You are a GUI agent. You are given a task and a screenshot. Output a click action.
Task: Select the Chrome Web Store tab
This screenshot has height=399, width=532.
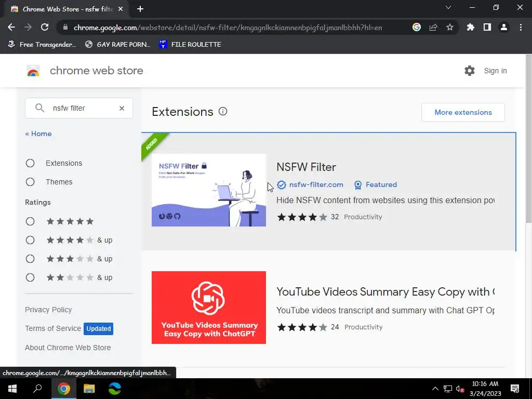coord(66,9)
